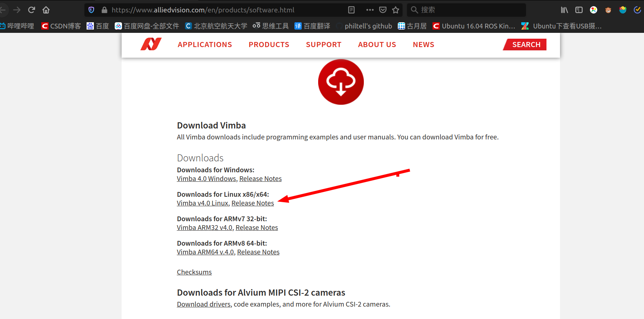Click Allied Vision red logo
Image resolution: width=644 pixels, height=319 pixels.
(151, 44)
